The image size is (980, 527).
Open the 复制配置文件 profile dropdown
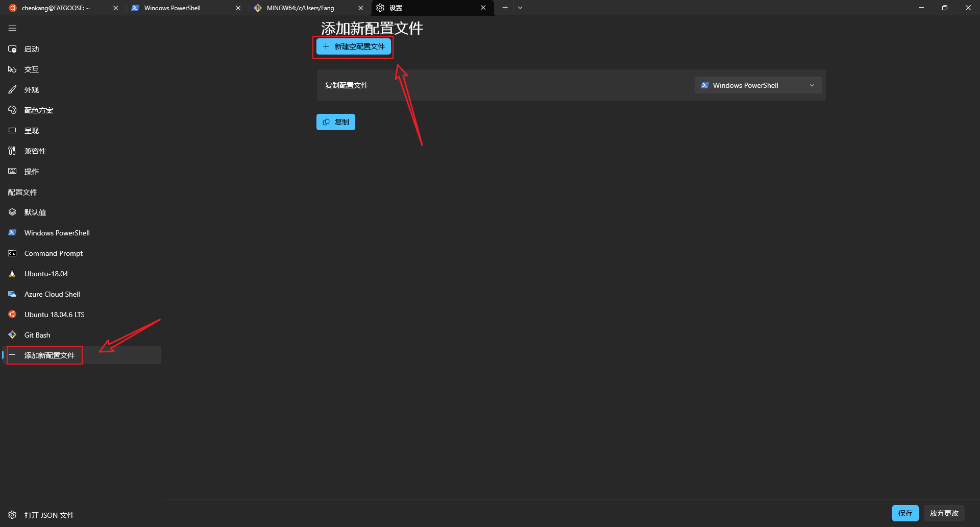[758, 85]
